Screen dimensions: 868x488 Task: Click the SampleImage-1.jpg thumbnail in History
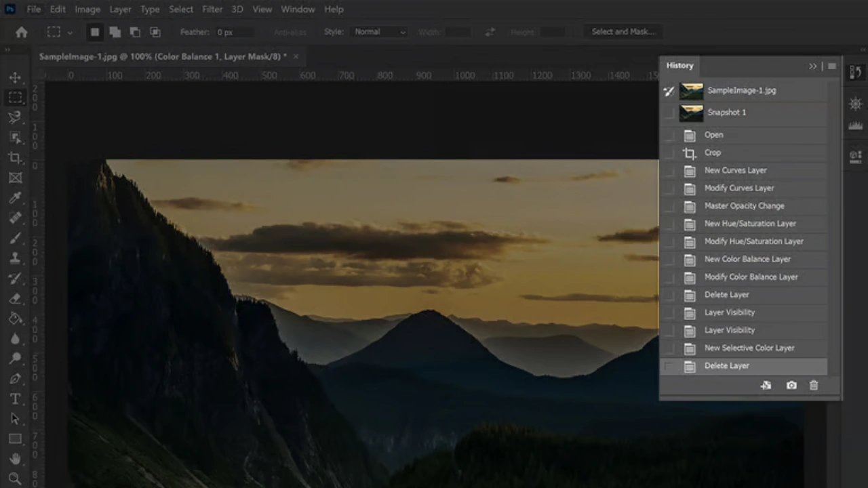(x=690, y=90)
